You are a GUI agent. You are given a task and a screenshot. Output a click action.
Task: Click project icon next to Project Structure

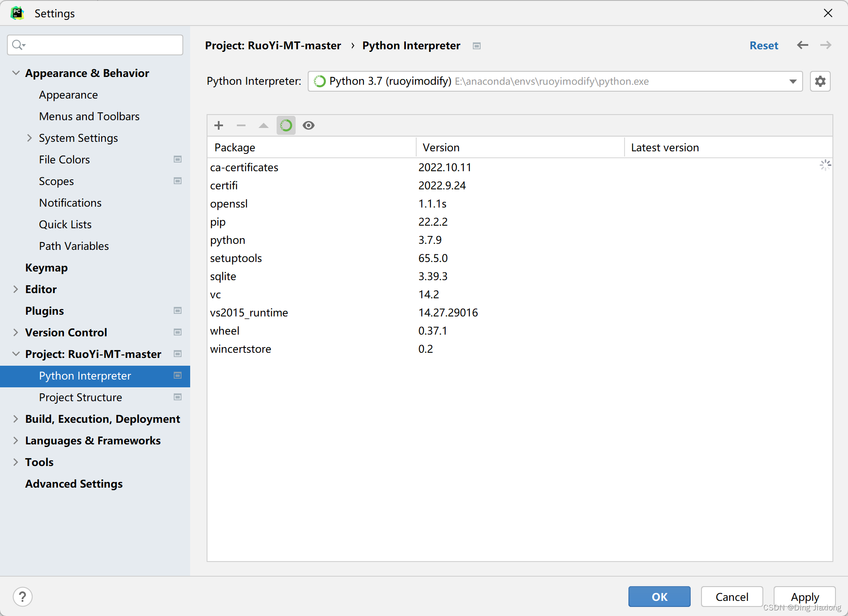[178, 397]
